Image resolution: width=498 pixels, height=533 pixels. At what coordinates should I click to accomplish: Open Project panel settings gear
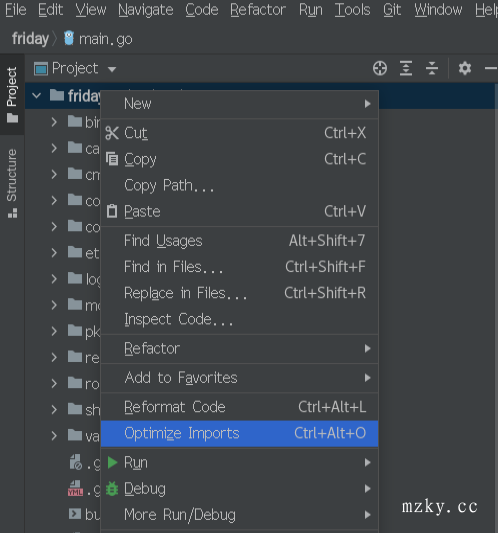click(x=465, y=68)
